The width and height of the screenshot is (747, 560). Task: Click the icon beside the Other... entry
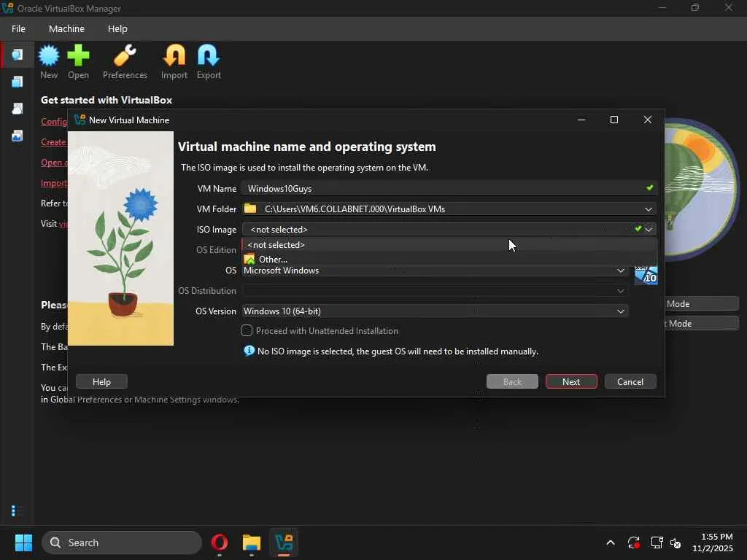[249, 260]
